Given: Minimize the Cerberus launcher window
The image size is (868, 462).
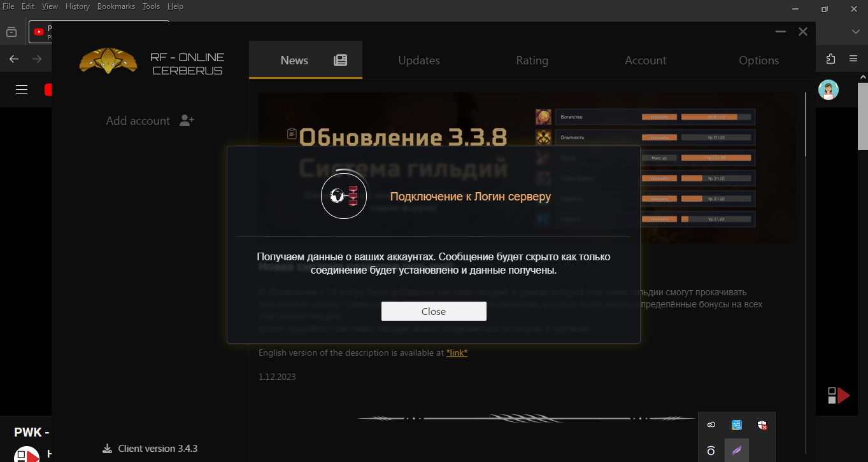Looking at the screenshot, I should 781,31.
